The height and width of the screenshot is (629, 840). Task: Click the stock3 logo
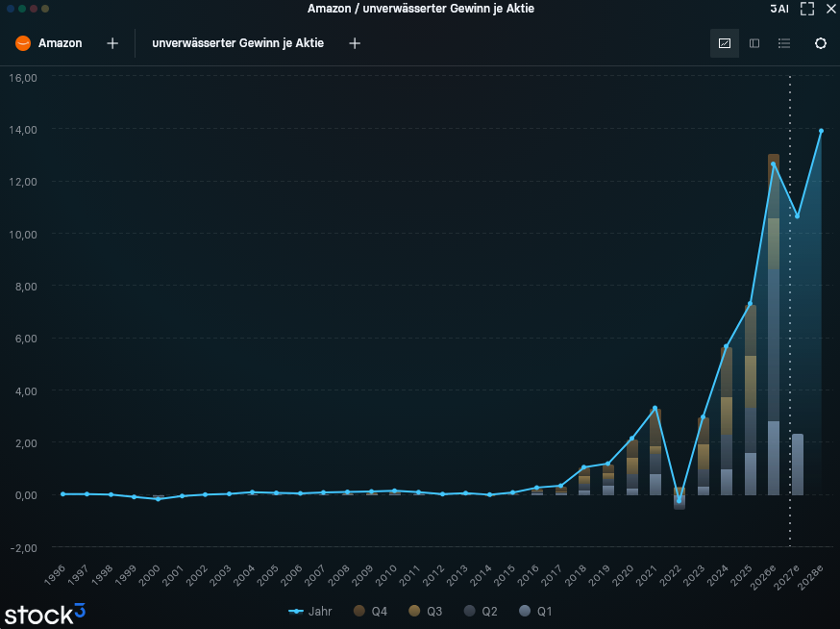tap(45, 615)
